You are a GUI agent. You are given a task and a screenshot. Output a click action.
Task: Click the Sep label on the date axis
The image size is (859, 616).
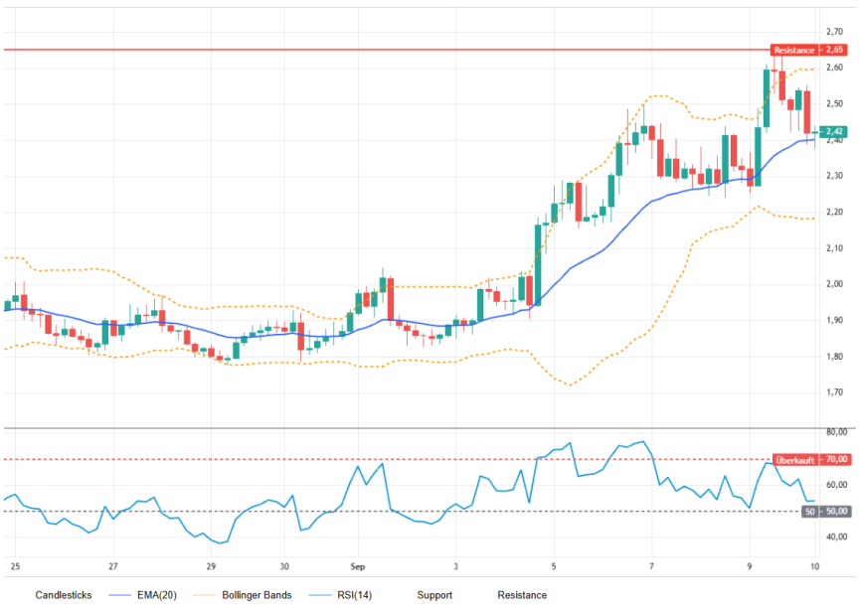[x=358, y=566]
